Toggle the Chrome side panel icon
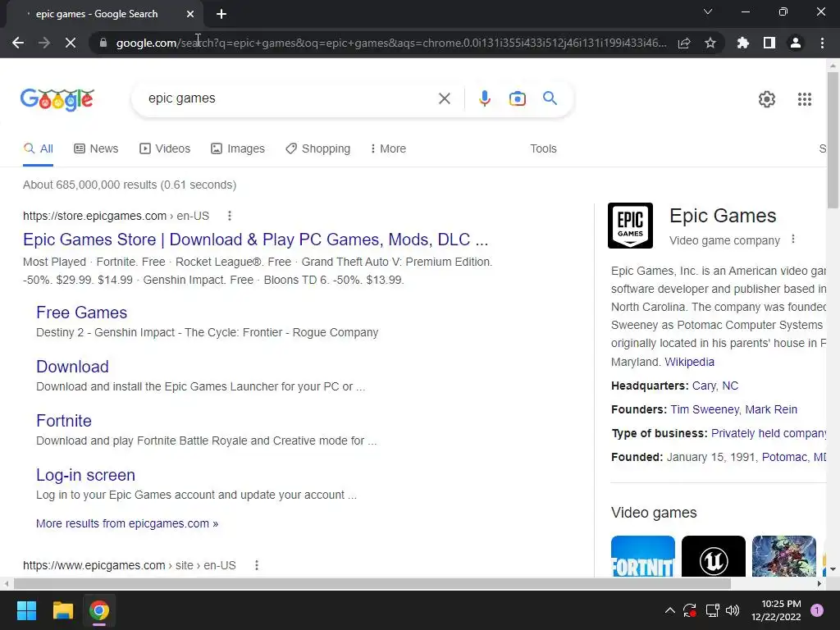The image size is (840, 630). click(769, 43)
